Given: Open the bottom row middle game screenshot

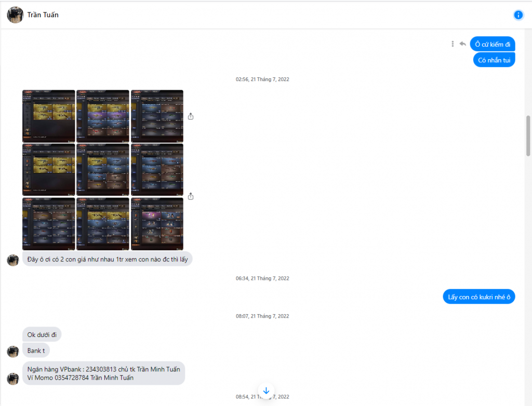Looking at the screenshot, I should coord(103,224).
